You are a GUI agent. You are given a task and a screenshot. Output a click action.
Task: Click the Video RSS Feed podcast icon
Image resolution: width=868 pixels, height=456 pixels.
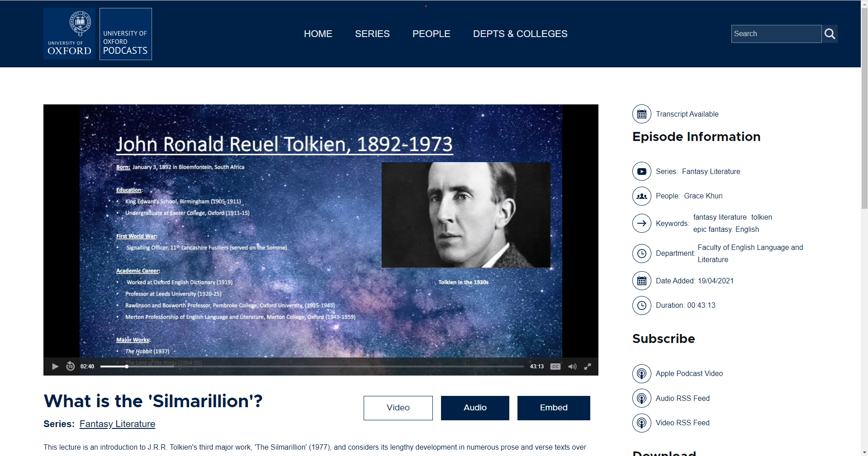tap(642, 423)
